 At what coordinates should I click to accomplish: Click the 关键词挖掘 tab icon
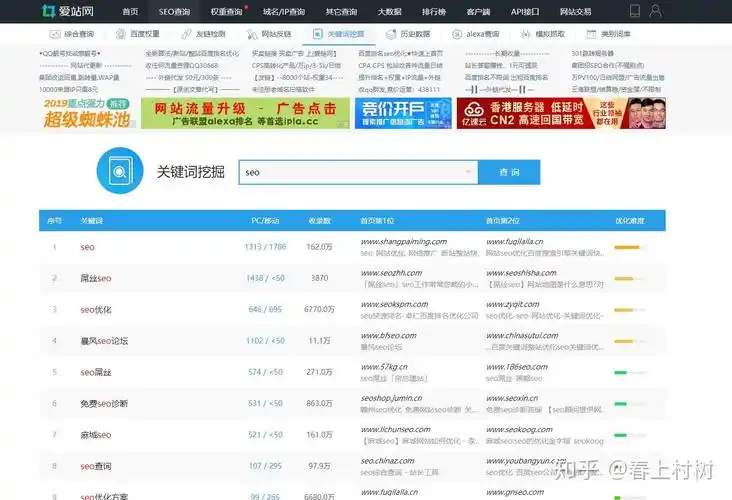point(317,34)
